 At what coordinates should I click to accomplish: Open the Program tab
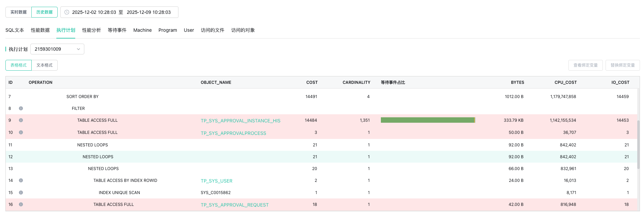tap(168, 30)
